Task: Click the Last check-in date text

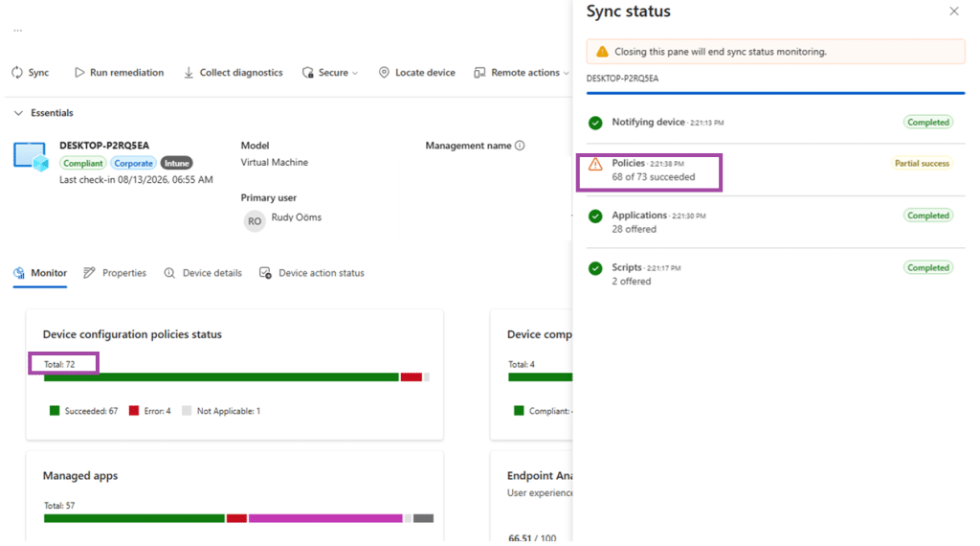Action: [x=136, y=180]
